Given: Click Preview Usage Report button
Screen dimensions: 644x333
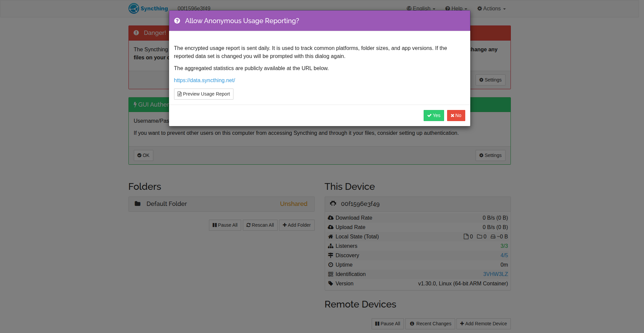Looking at the screenshot, I should 204,94.
